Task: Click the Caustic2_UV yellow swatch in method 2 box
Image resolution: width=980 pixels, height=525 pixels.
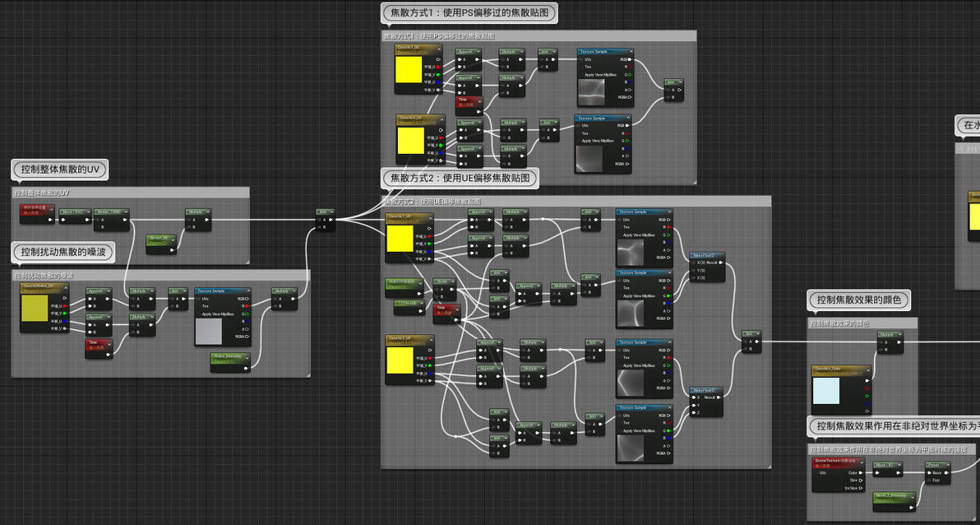Action: point(400,361)
